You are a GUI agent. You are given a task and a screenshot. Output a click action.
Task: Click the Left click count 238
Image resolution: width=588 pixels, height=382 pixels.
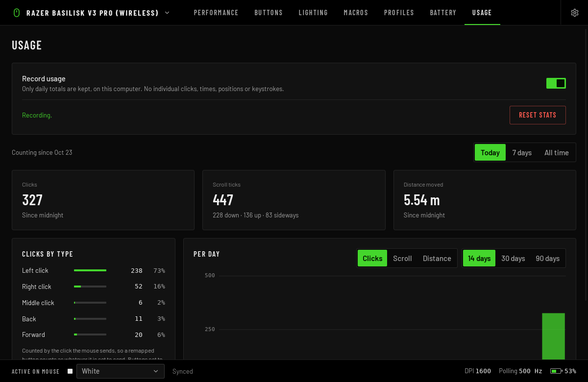[x=137, y=270]
